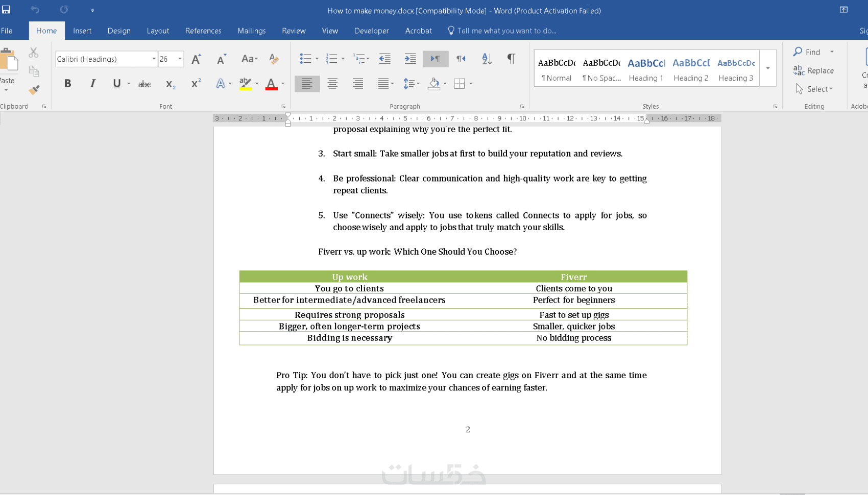The image size is (868, 495).
Task: Open Text Effects and Typography
Action: point(220,84)
